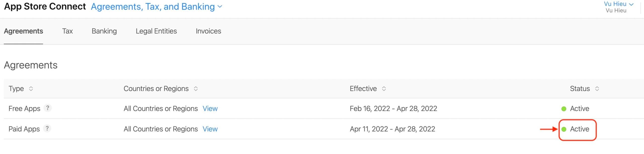The height and width of the screenshot is (154, 644).
Task: Switch to the Tax tab
Action: (67, 31)
